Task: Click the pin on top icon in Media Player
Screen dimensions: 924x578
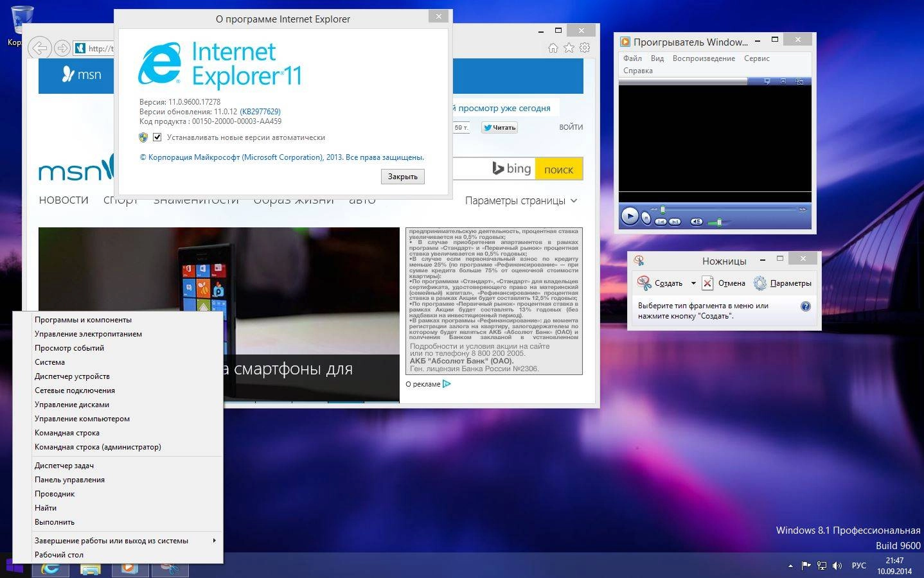Action: (x=767, y=82)
